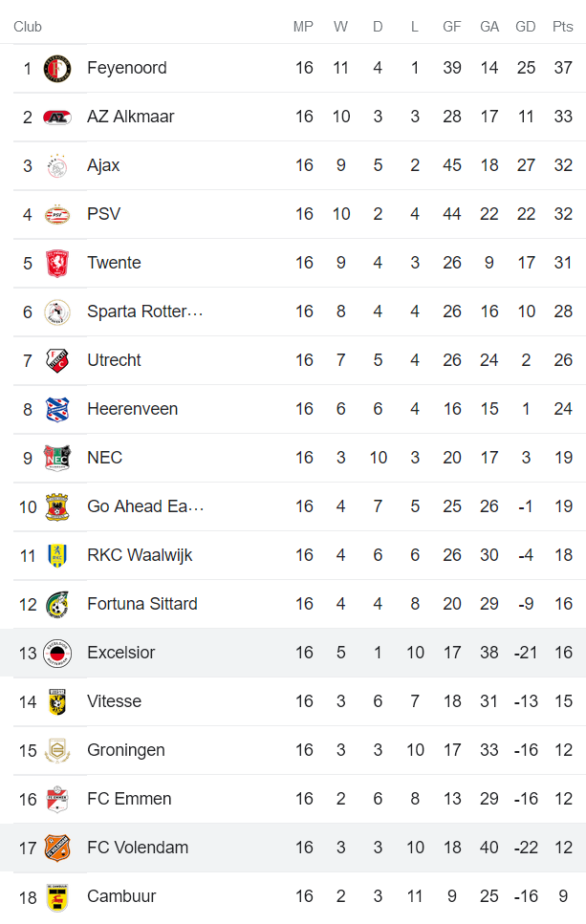Click the AZ Alkmaar club logo
The height and width of the screenshot is (924, 586).
click(x=57, y=118)
